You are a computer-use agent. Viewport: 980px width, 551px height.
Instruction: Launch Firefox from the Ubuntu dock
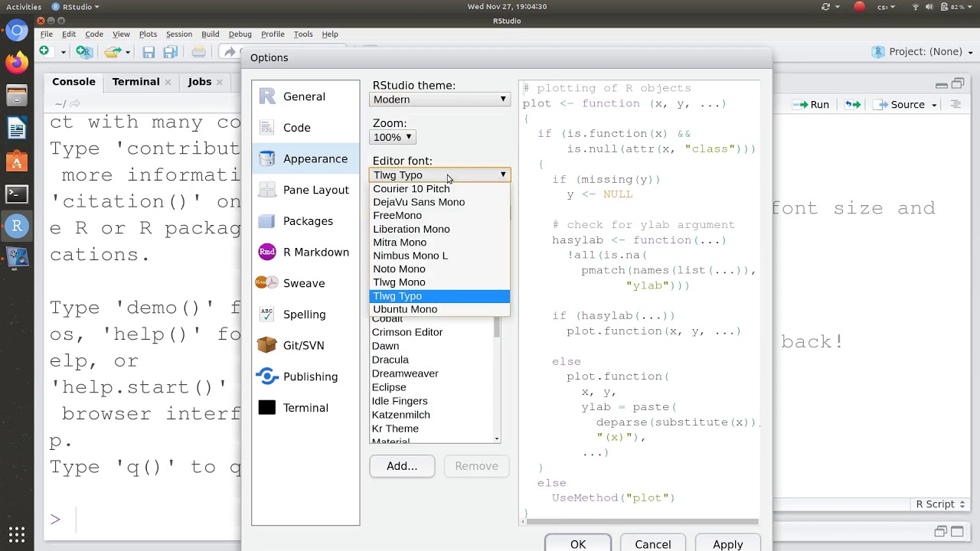(17, 63)
